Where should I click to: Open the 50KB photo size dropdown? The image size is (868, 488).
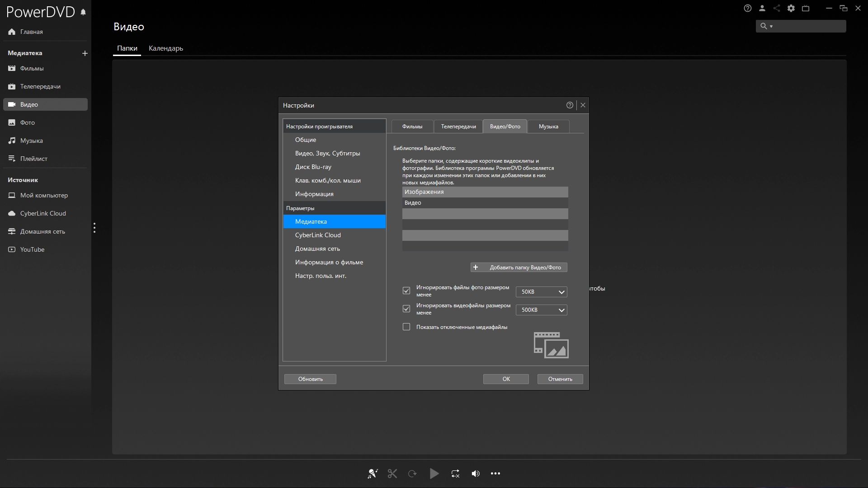coord(541,292)
